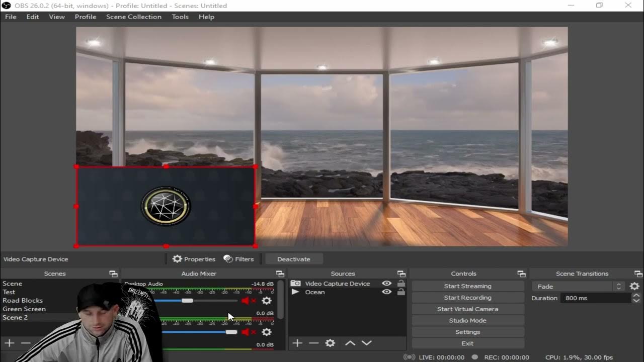Undock the Controls panel via float icon
Viewport: 644px width, 362px height.
click(522, 274)
